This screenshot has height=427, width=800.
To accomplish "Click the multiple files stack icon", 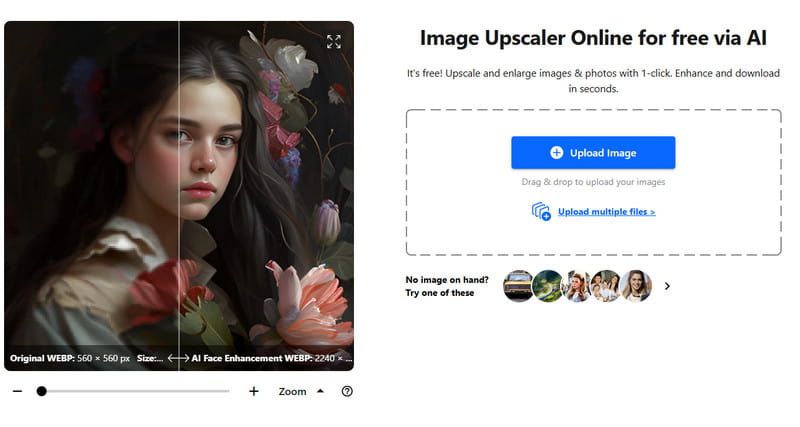I will [x=541, y=211].
